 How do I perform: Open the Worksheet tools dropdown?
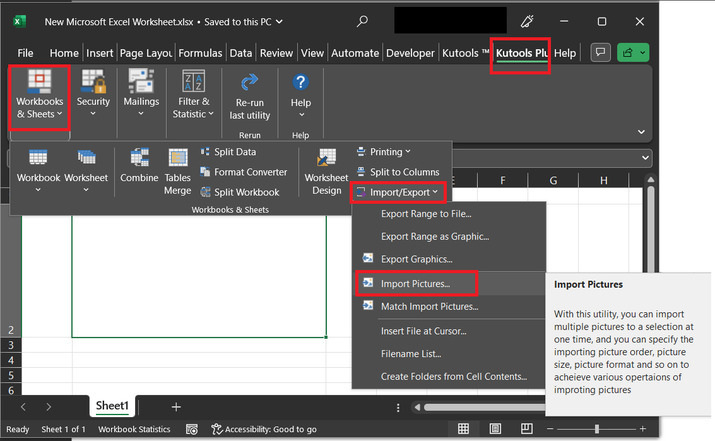coord(86,171)
